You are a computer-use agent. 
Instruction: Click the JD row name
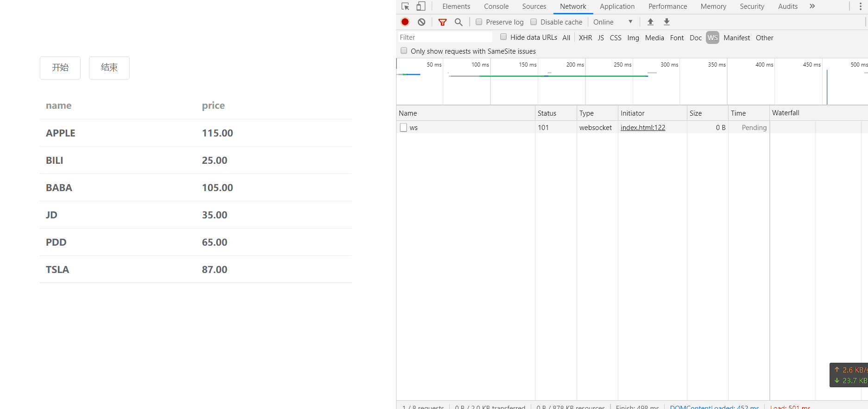(51, 215)
